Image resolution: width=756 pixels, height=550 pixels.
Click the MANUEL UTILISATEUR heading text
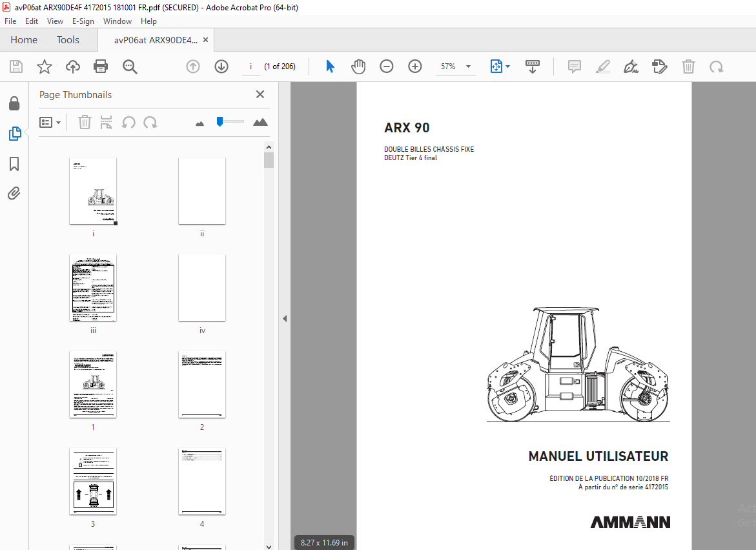[598, 456]
